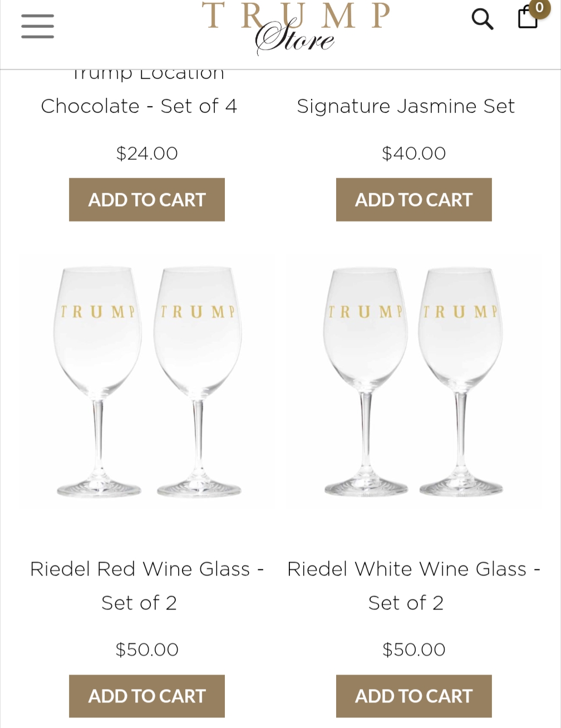
Task: Open the Chocolate - Set of 4 product link
Action: coord(139,106)
